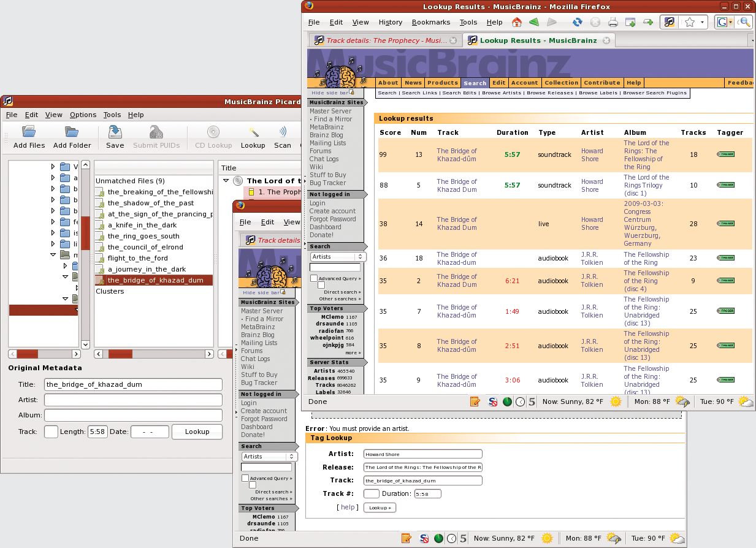
Task: Click the Submit PUIDs icon in Picard
Action: click(x=156, y=131)
